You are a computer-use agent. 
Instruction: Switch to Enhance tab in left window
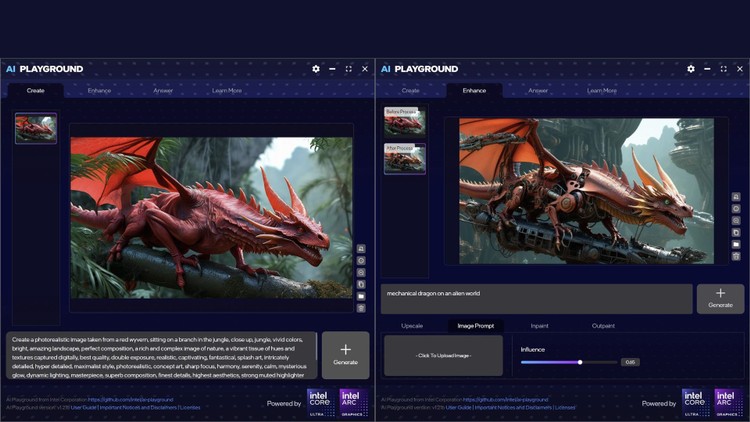click(99, 90)
